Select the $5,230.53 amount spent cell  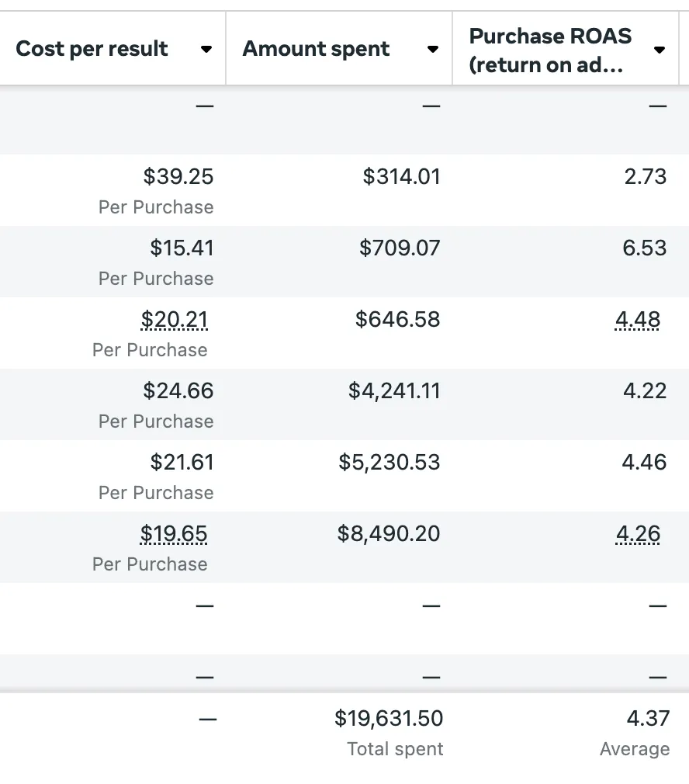point(339,476)
